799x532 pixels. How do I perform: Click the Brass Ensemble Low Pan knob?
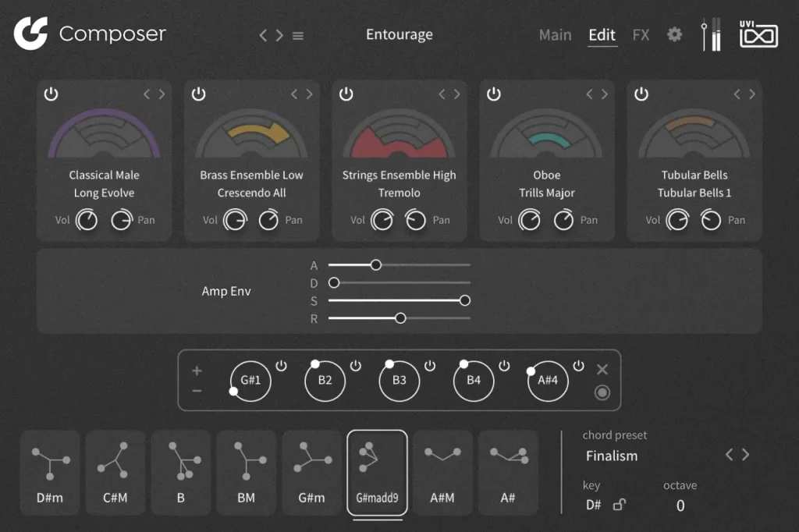268,221
